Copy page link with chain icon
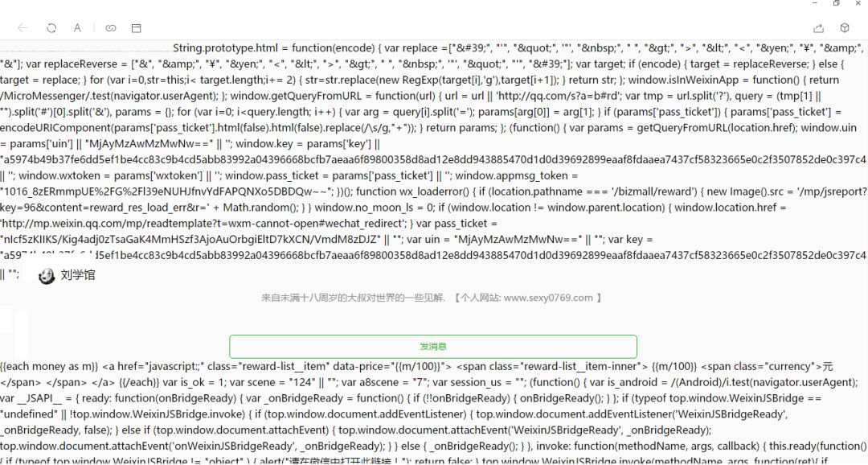This screenshot has width=868, height=465. (111, 27)
